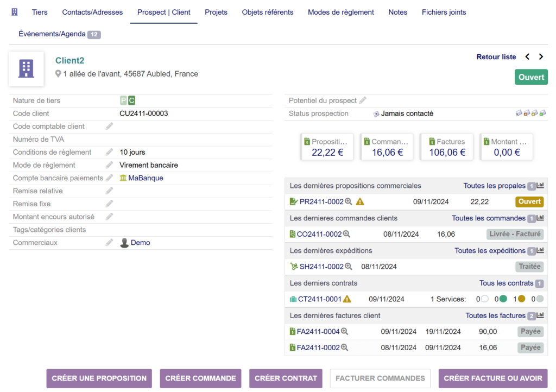Viewport: 556px width, 392px height.
Task: Click CRÉER UNE PROPOSITION button
Action: (99, 378)
